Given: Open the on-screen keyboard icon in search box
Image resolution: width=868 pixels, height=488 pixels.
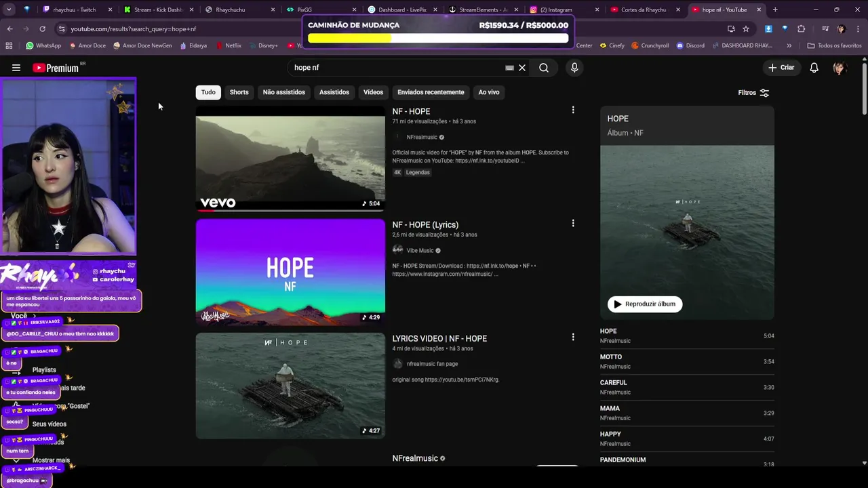Looking at the screenshot, I should [x=509, y=68].
